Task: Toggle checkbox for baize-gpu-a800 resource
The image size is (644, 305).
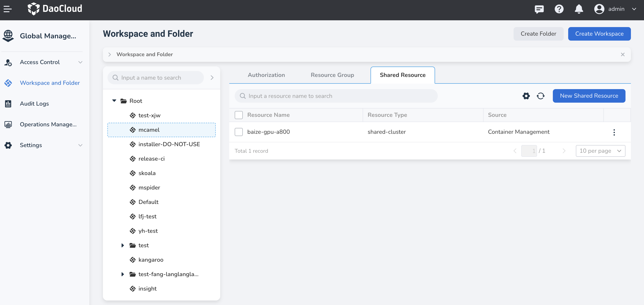Action: pos(238,132)
